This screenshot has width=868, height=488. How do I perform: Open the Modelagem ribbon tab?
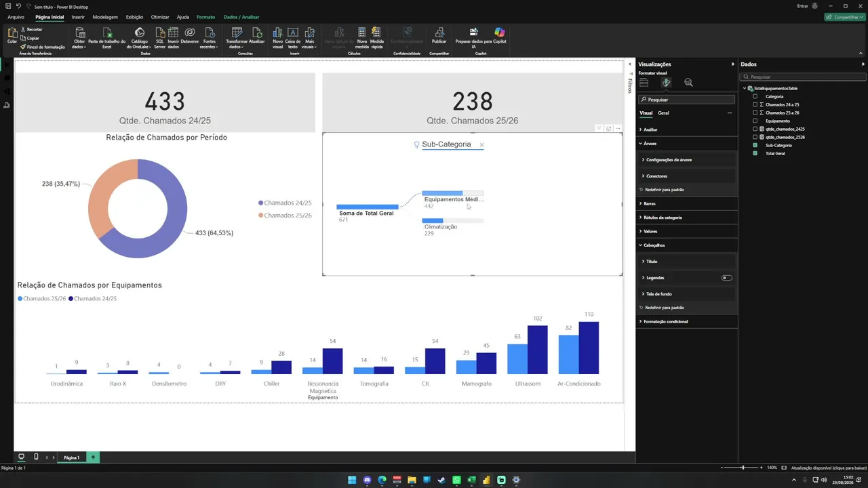click(105, 17)
